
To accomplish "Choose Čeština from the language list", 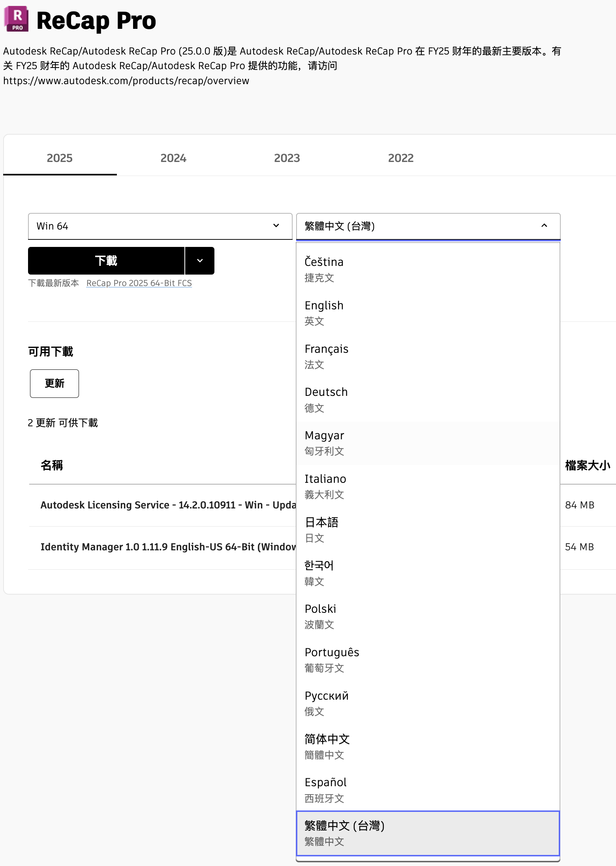I will [x=428, y=269].
